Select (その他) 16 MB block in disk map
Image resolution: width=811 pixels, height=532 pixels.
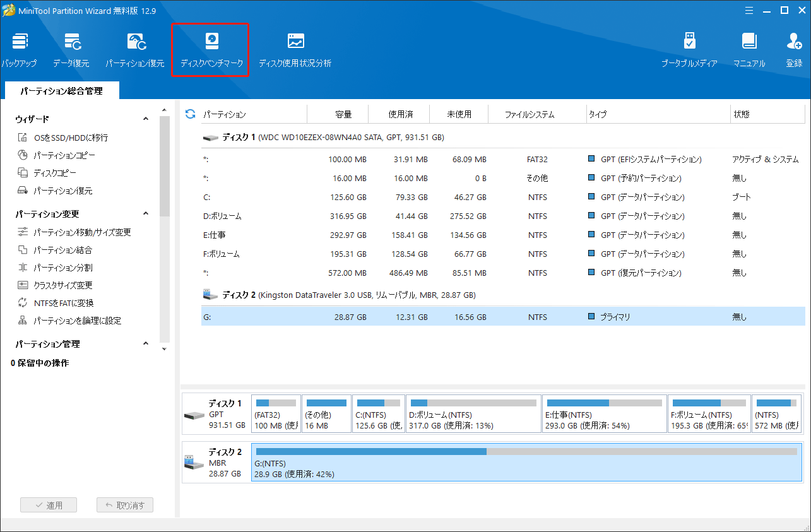(326, 414)
